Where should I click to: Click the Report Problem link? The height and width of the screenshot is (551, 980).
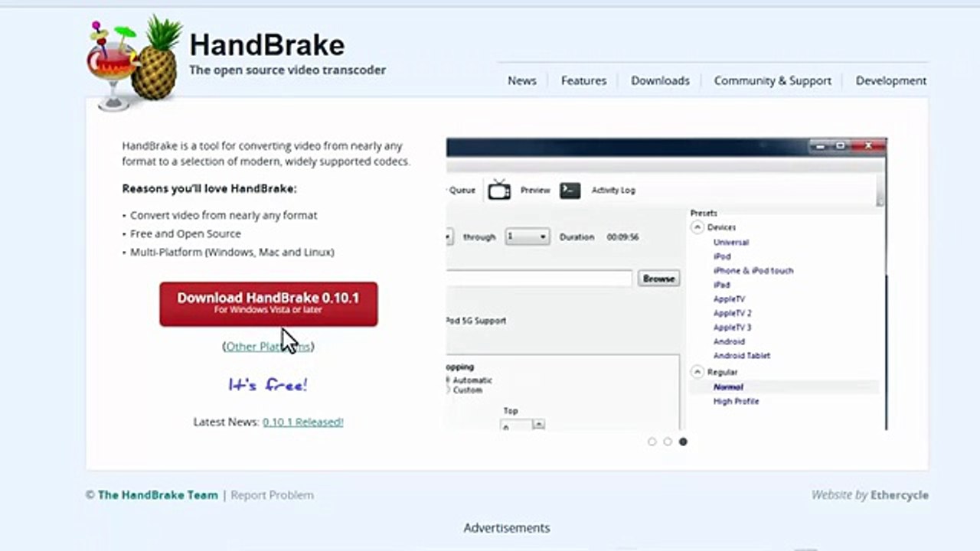272,495
